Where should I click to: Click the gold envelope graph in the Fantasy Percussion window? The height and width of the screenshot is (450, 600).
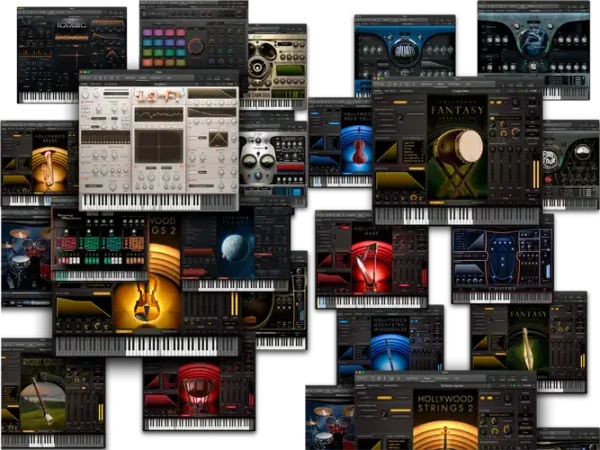pyautogui.click(x=400, y=181)
